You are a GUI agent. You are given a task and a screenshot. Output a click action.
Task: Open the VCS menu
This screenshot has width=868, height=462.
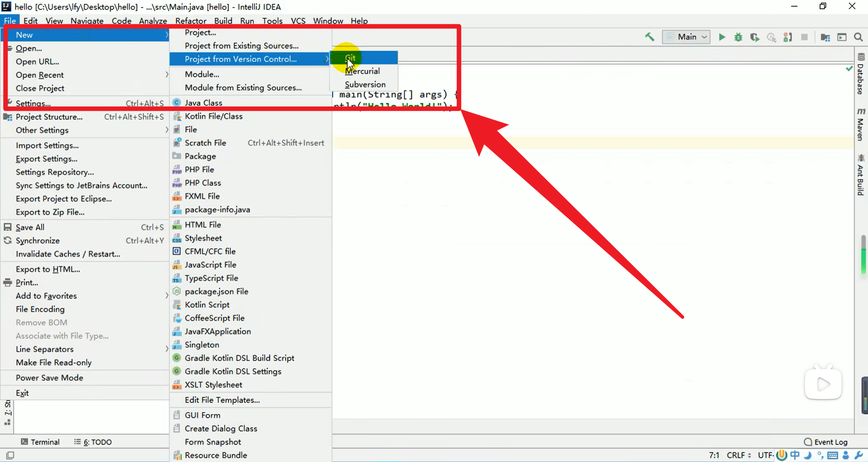(298, 21)
